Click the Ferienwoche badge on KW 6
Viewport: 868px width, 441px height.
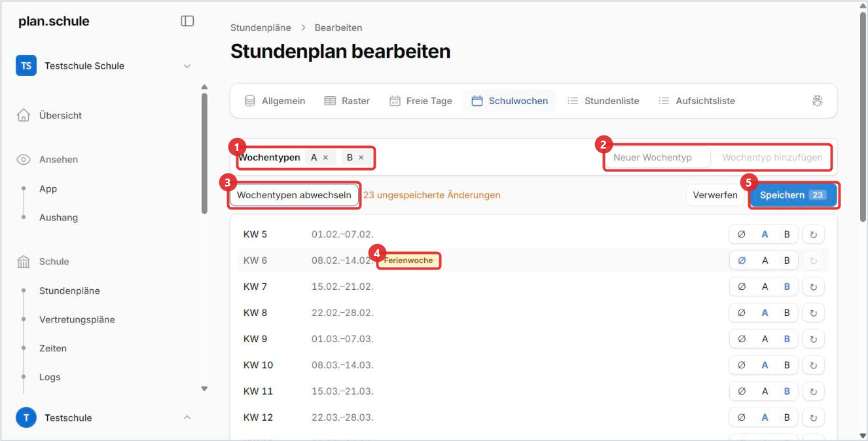point(408,260)
